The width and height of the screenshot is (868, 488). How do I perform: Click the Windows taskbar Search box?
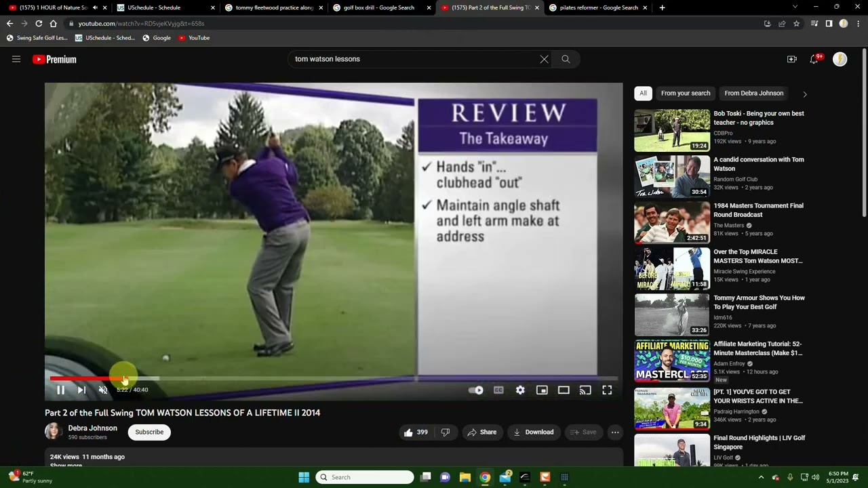365,477
